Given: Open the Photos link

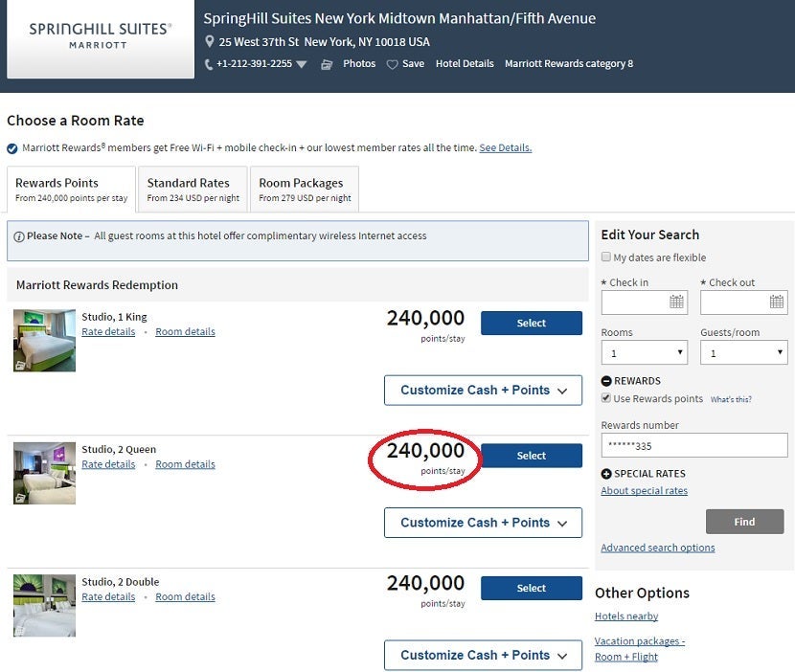Looking at the screenshot, I should point(359,63).
